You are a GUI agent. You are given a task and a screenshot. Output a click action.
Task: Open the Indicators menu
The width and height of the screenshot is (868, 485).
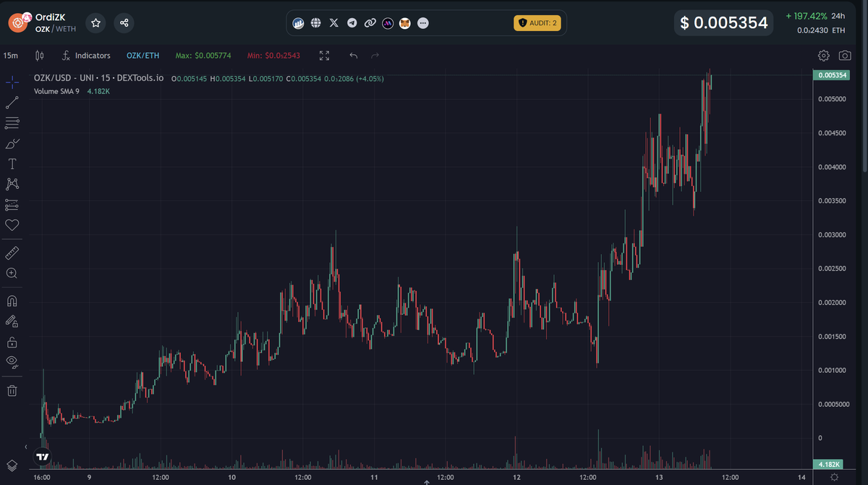(x=86, y=56)
